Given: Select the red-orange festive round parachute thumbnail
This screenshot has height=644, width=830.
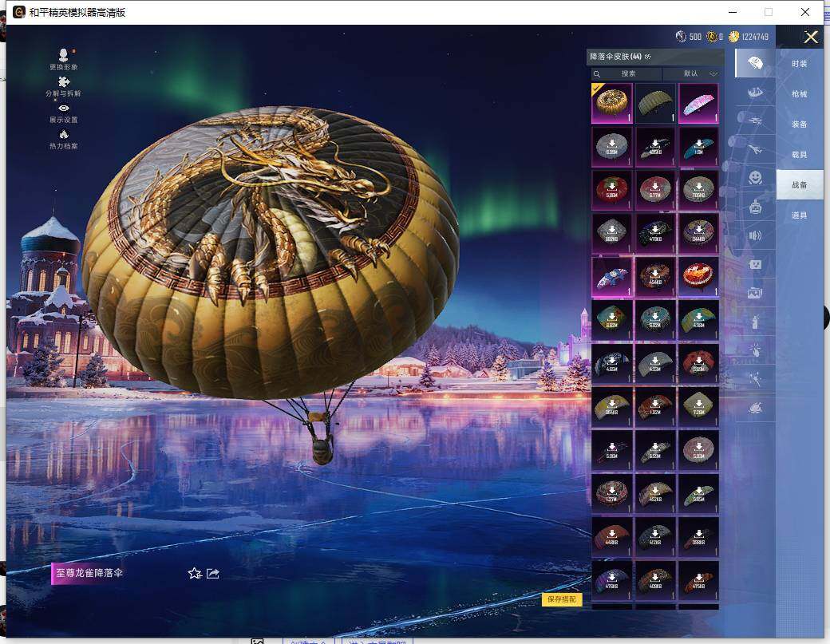Looking at the screenshot, I should 698,277.
